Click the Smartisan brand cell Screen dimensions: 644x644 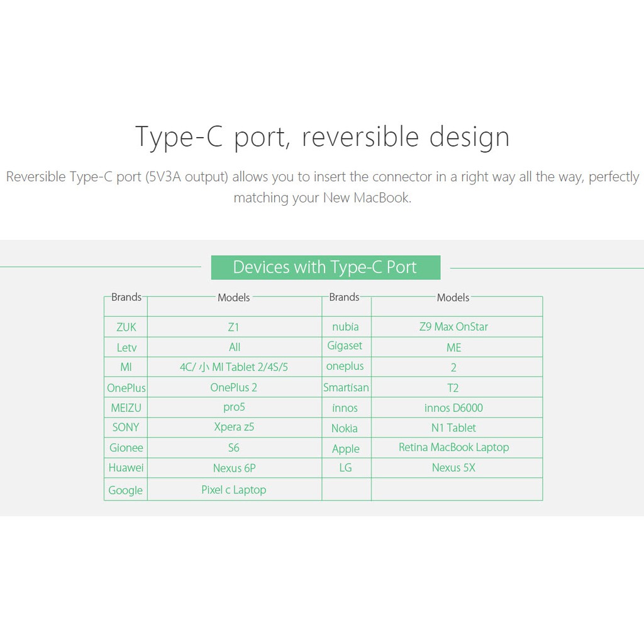click(x=346, y=388)
